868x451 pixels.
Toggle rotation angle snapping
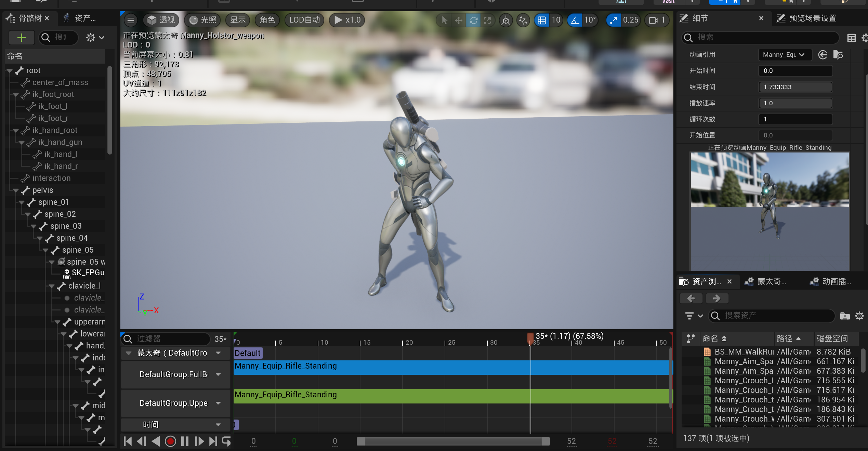tap(575, 20)
